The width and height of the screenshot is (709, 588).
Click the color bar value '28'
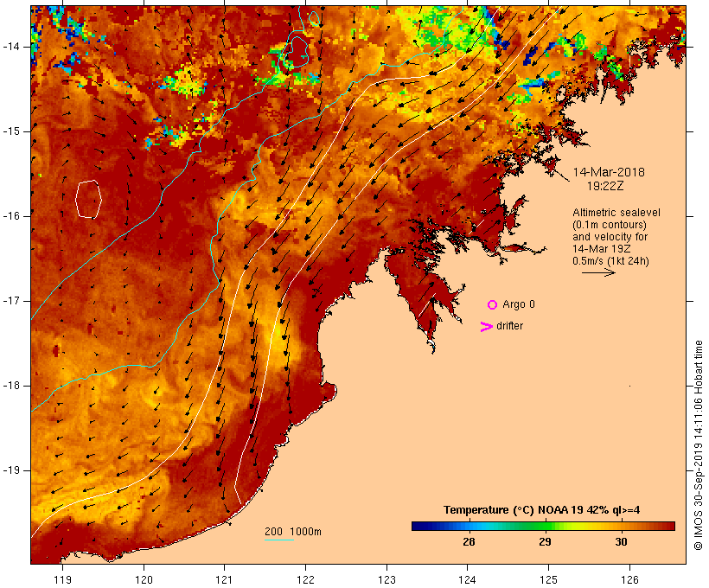(469, 541)
